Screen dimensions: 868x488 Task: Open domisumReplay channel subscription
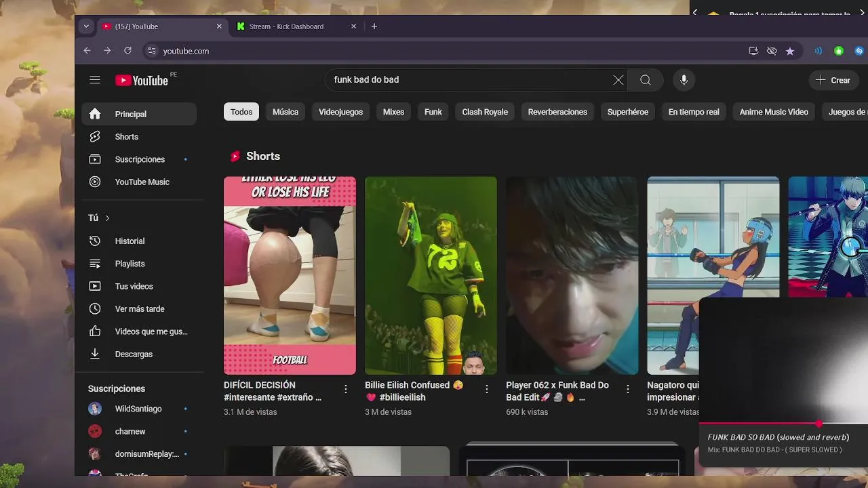pyautogui.click(x=139, y=454)
